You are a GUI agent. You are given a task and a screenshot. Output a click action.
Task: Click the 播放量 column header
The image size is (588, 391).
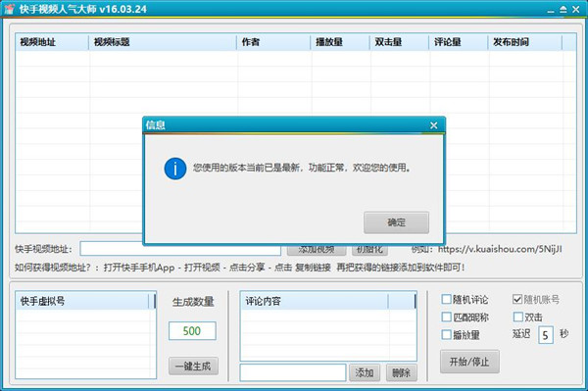point(340,42)
